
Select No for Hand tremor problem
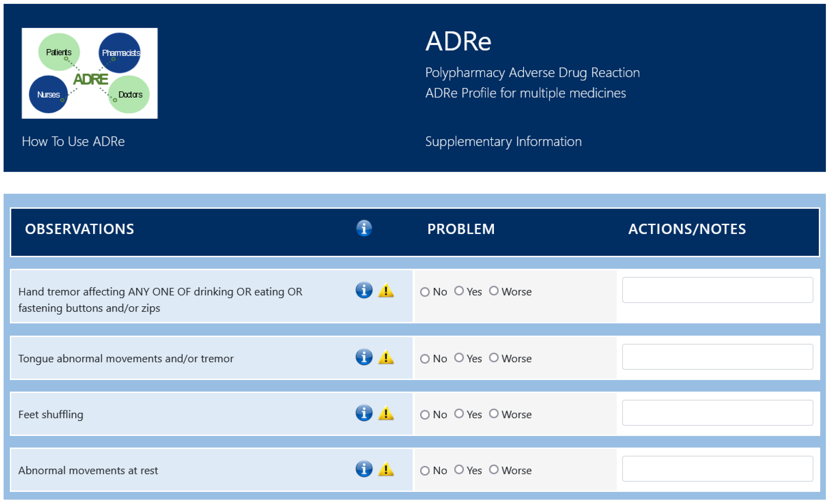(x=425, y=292)
